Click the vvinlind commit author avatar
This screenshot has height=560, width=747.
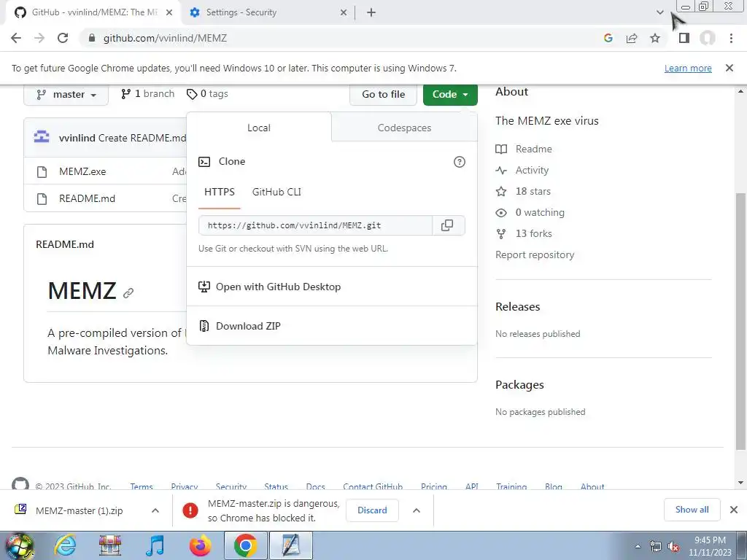coord(42,137)
